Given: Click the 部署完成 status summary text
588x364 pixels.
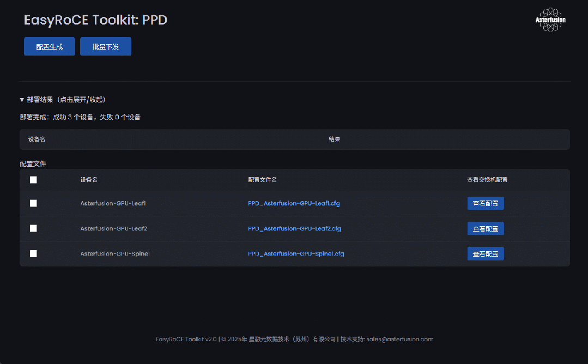Looking at the screenshot, I should pos(80,117).
